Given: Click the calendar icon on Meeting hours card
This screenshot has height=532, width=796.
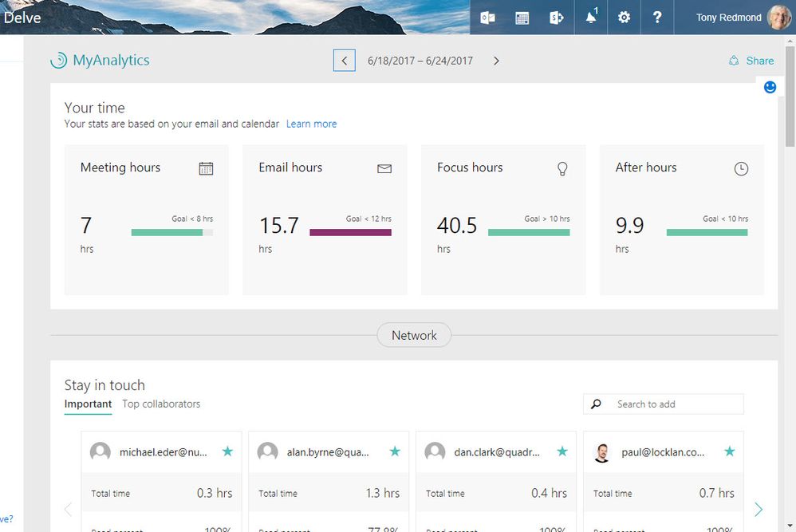Looking at the screenshot, I should tap(206, 168).
